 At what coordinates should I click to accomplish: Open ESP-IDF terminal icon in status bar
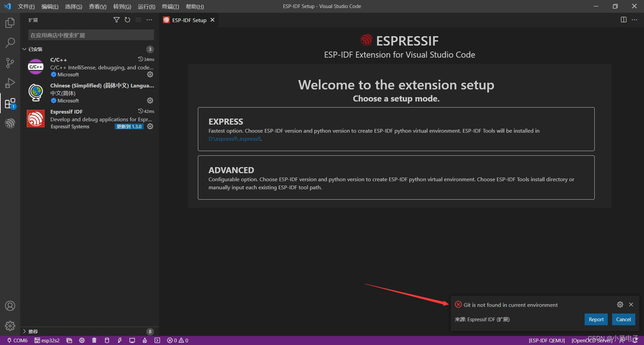tap(157, 340)
